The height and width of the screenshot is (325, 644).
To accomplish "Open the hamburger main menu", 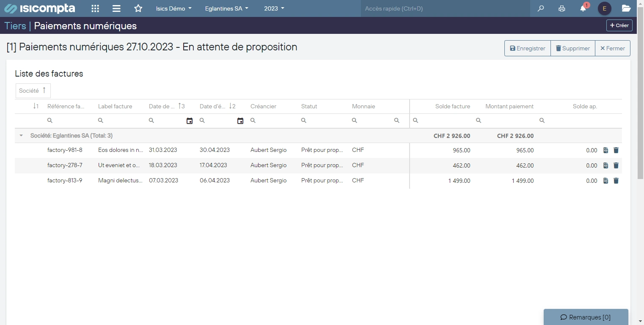I will 117,8.
